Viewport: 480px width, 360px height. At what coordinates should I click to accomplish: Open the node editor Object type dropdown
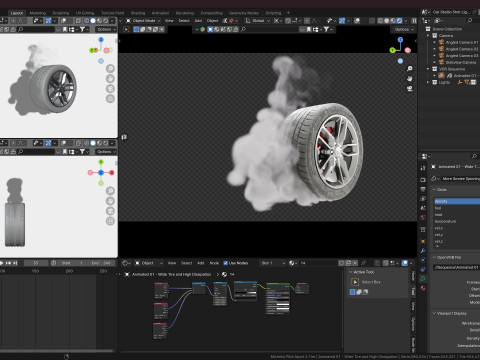pos(149,263)
